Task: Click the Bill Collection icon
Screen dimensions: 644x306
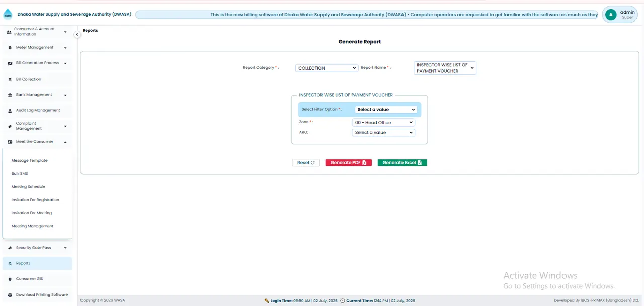Action: [x=10, y=79]
